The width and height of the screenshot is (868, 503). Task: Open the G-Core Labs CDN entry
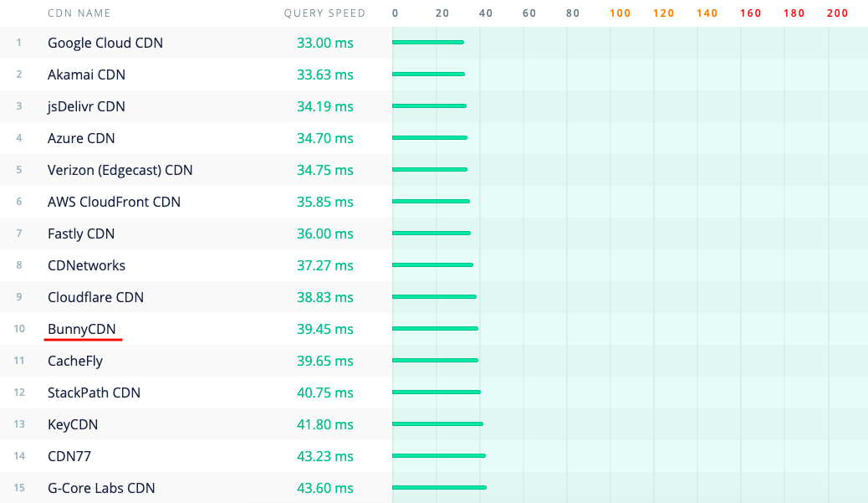click(x=101, y=488)
